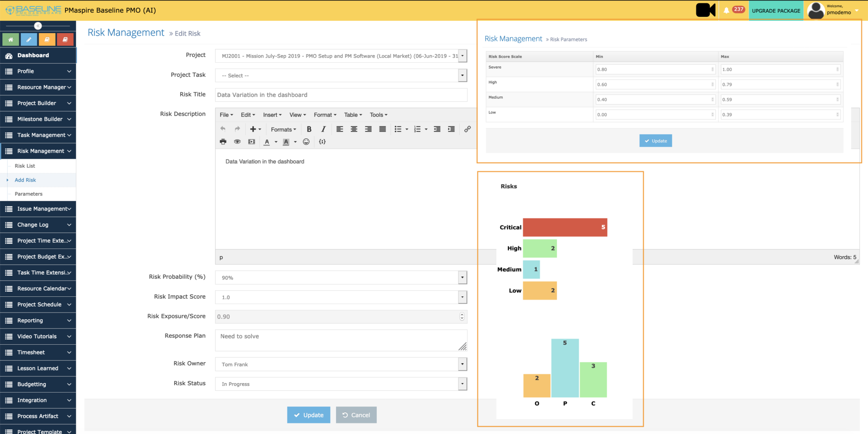Open the Table menu in the editor

coord(353,115)
